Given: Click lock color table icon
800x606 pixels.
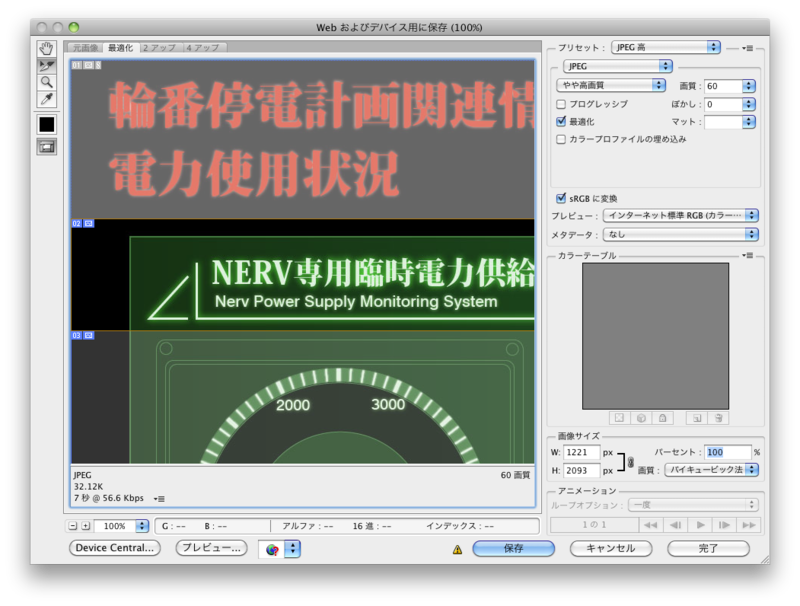Looking at the screenshot, I should click(662, 418).
